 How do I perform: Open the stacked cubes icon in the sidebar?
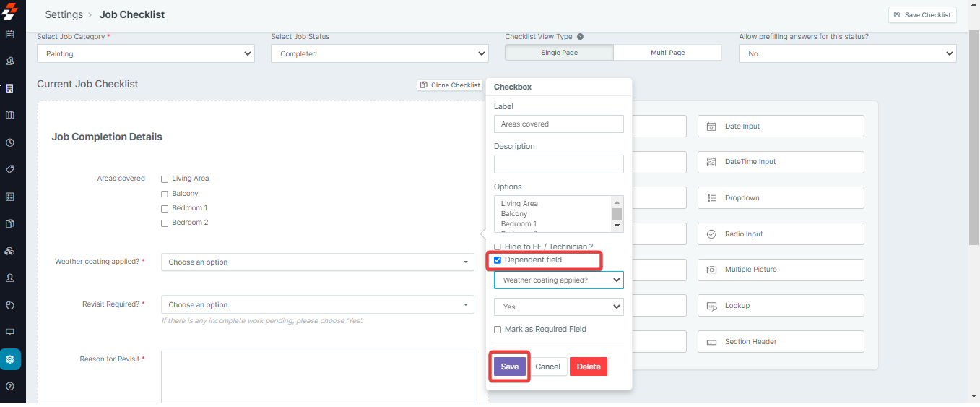tap(10, 251)
